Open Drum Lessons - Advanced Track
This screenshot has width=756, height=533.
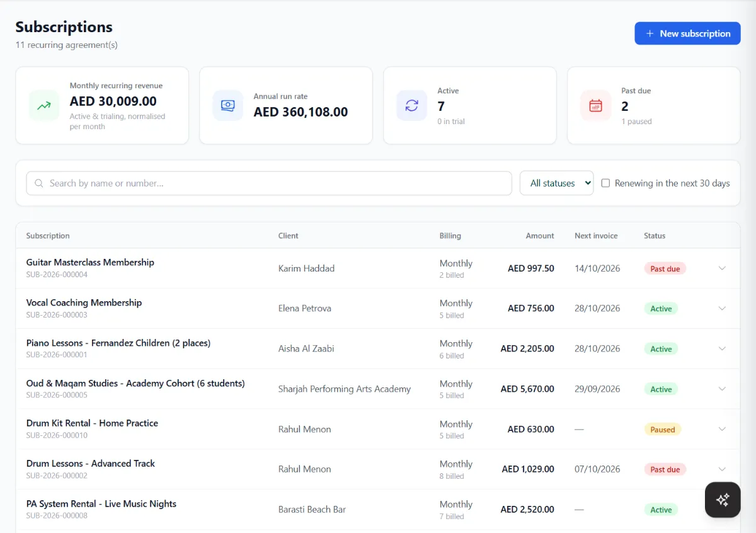[91, 463]
